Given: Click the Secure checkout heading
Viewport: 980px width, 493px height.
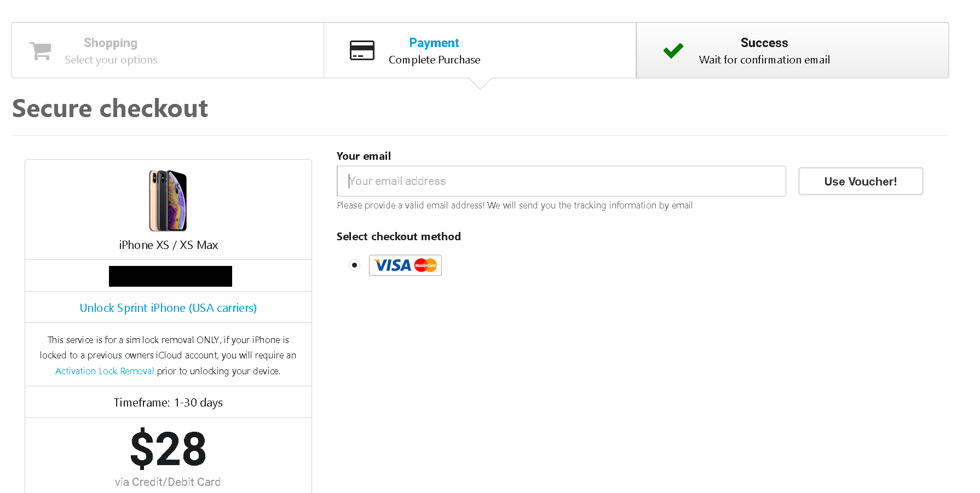Looking at the screenshot, I should (x=110, y=108).
